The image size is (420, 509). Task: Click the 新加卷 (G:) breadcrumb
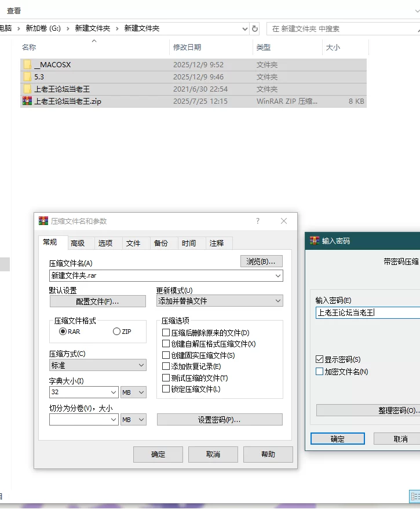(x=43, y=28)
